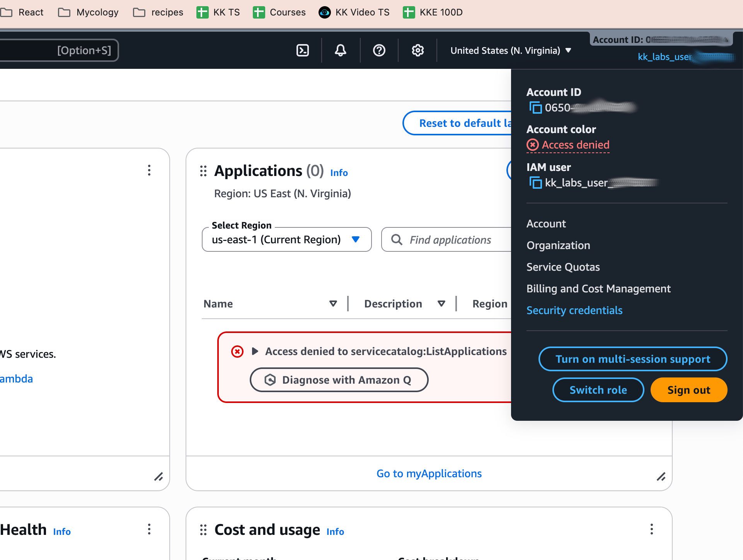Click Go to myApplications link

point(429,473)
